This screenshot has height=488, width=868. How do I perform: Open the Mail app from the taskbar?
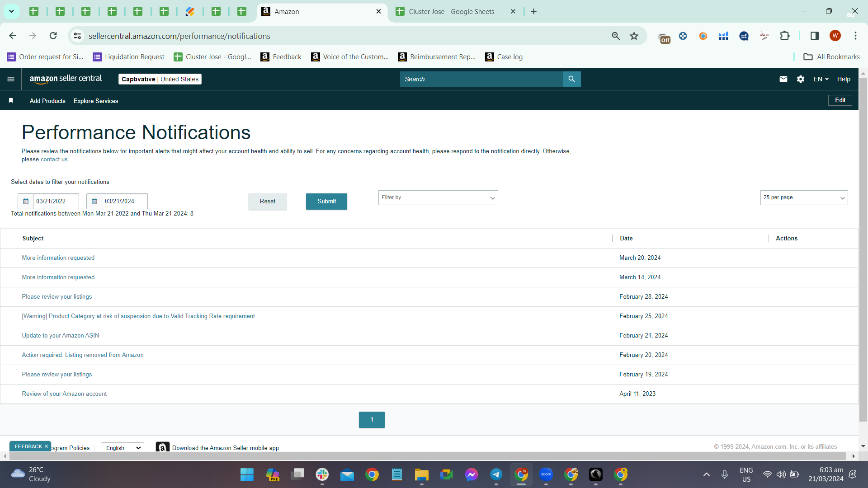pos(347,474)
